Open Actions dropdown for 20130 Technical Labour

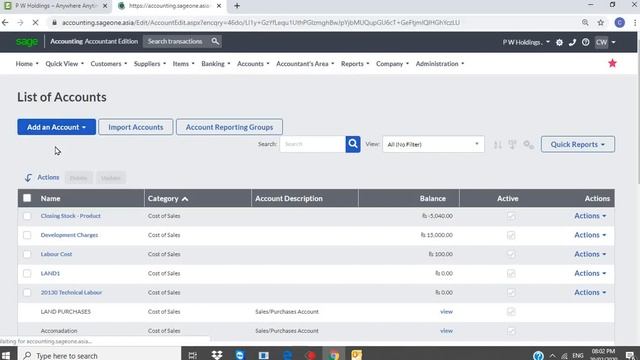click(590, 293)
